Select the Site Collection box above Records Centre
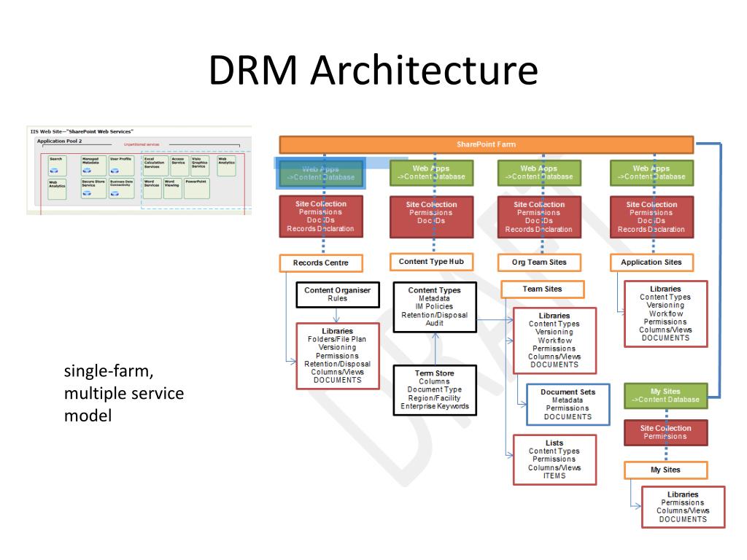This screenshot has height=560, width=747. coord(321,216)
